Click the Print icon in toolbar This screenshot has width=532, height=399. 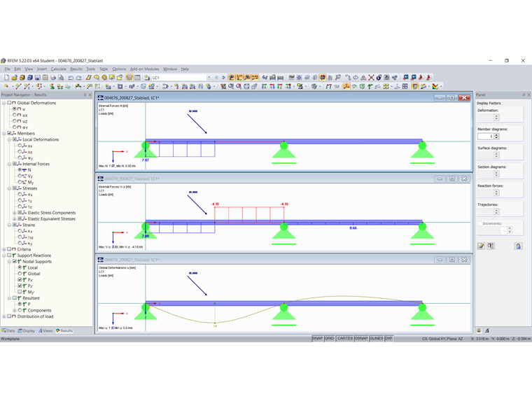53,78
